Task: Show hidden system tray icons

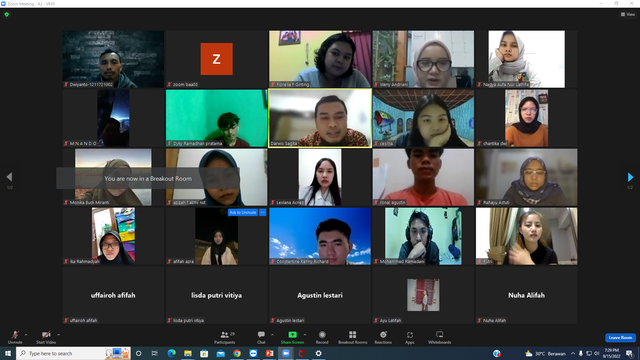Action: tap(573, 353)
